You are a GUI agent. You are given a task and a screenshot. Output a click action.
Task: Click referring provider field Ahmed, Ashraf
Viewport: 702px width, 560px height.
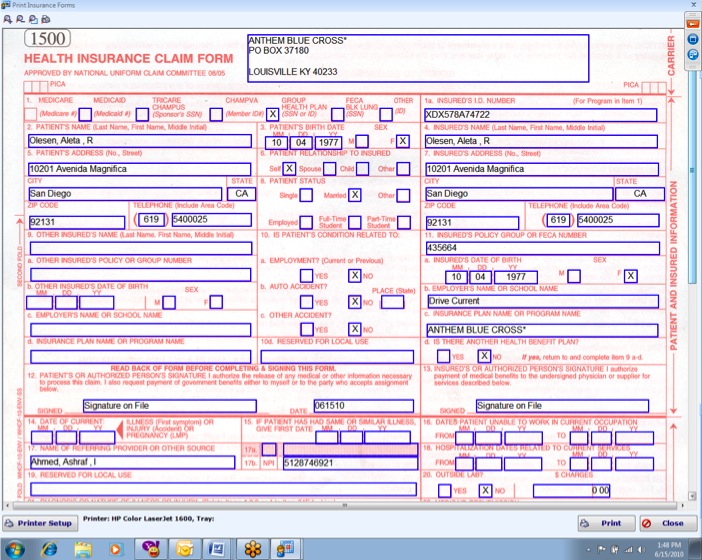[x=132, y=462]
